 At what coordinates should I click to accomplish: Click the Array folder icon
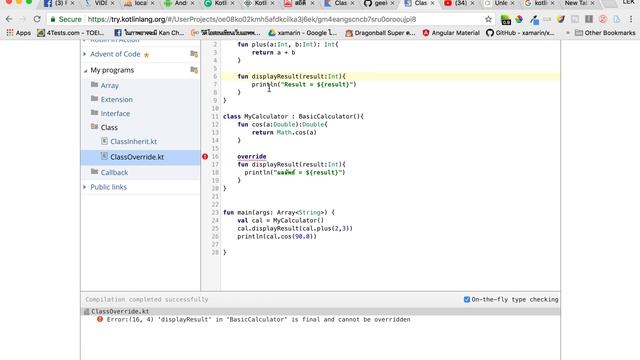click(x=94, y=85)
